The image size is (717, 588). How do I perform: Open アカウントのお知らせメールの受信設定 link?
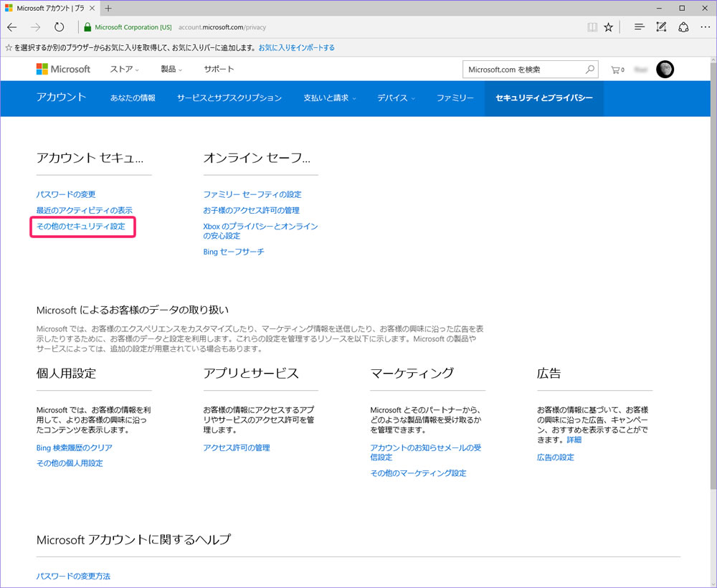pos(426,452)
